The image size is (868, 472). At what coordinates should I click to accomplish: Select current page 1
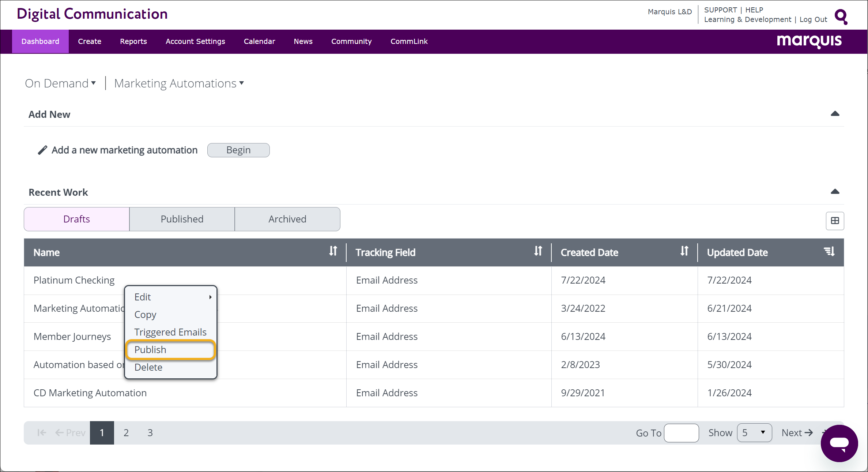tap(102, 433)
